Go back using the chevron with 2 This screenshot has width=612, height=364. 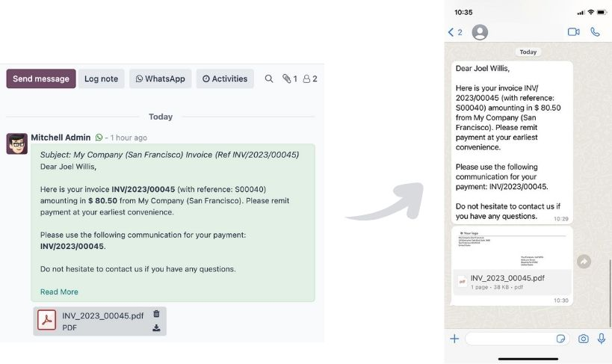click(455, 32)
